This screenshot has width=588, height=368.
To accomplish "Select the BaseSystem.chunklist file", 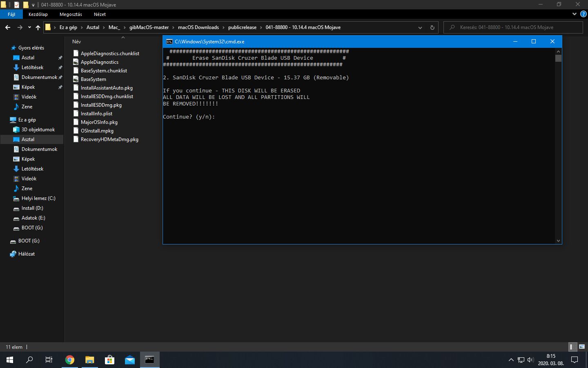I will 100,71.
